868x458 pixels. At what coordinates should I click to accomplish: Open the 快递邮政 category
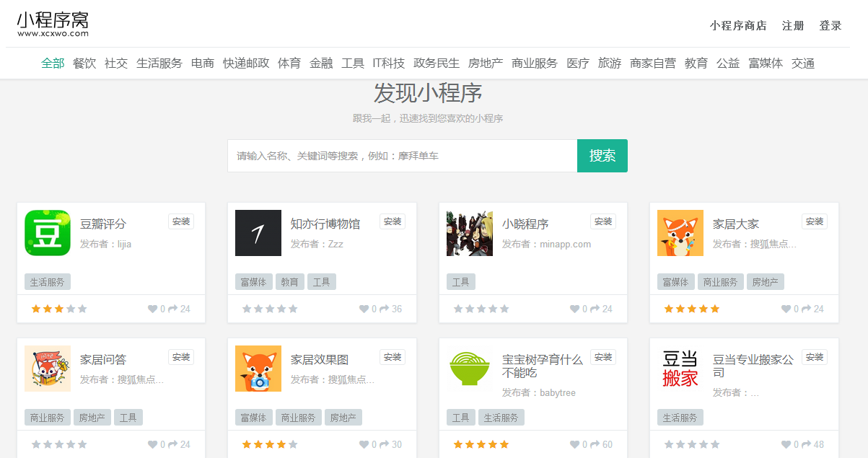(246, 63)
